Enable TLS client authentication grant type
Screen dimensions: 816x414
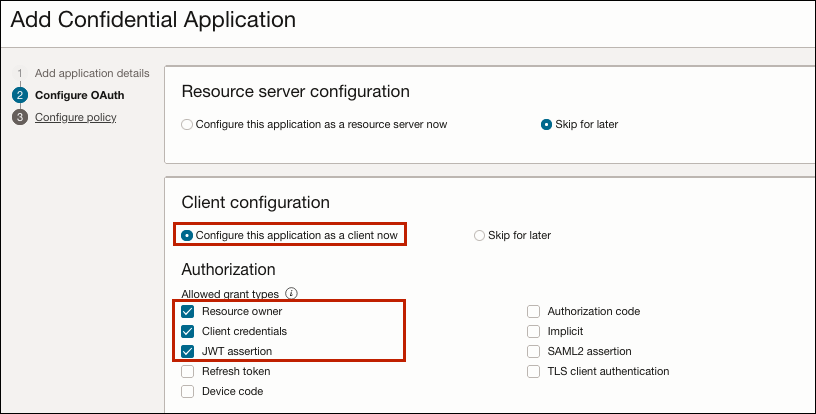tap(533, 371)
